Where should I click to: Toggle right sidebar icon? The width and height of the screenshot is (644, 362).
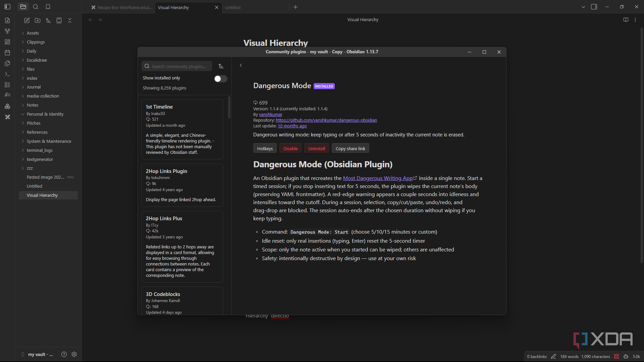pos(594,7)
